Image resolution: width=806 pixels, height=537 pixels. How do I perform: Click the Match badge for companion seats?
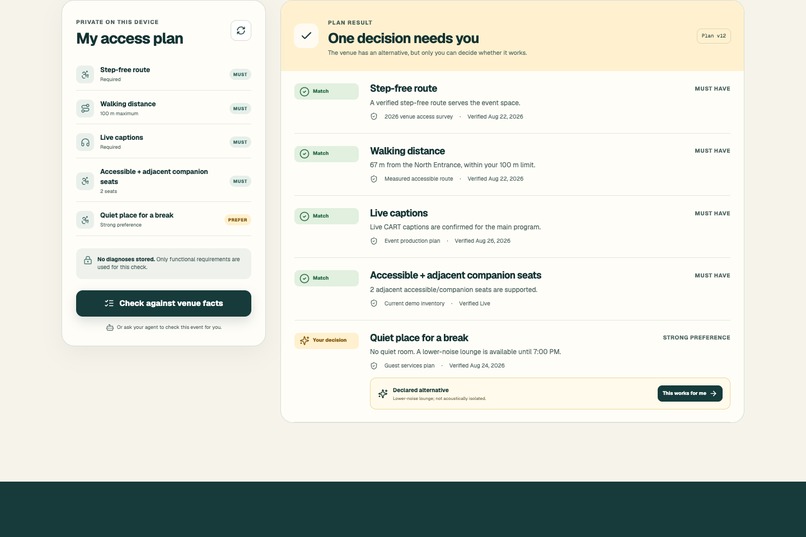click(326, 278)
